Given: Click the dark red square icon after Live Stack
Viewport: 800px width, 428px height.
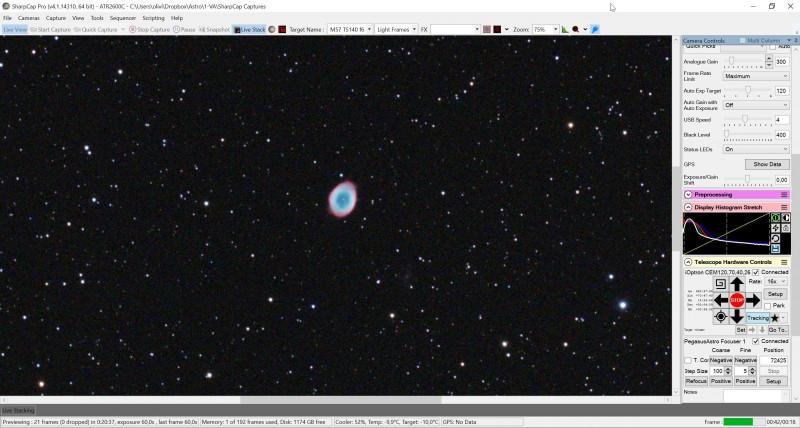Looking at the screenshot, I should coord(282,30).
